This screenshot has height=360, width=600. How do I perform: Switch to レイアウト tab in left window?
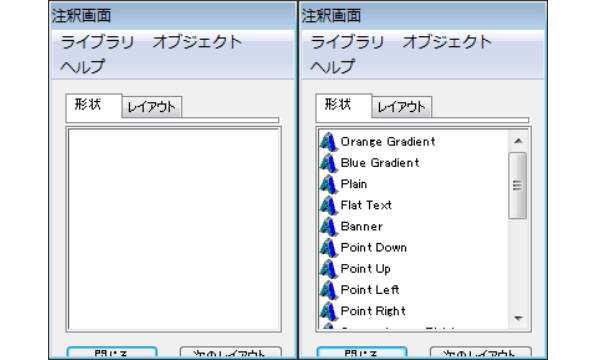152,107
